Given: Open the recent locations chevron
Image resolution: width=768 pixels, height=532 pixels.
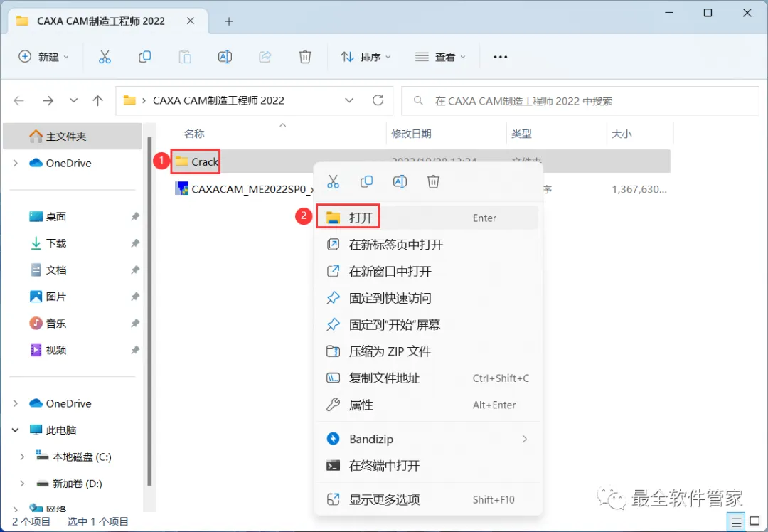Looking at the screenshot, I should (x=73, y=100).
